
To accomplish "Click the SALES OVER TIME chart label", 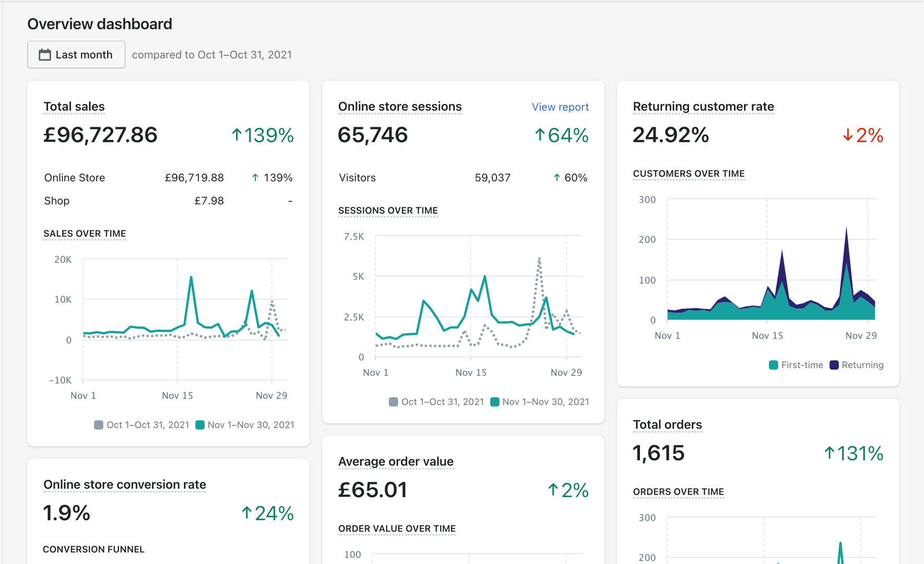I will pos(85,233).
